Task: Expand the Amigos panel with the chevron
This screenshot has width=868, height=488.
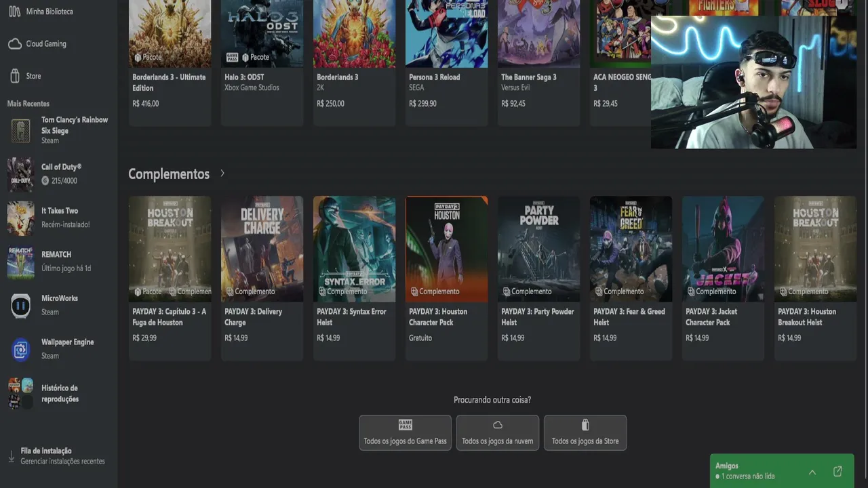Action: click(812, 472)
